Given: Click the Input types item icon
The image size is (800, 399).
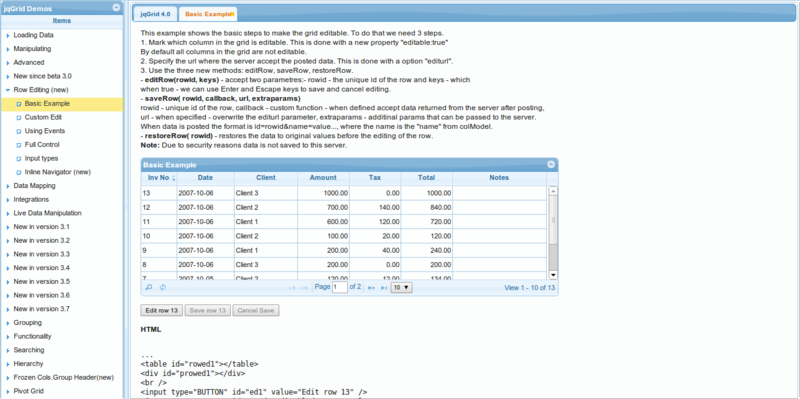Looking at the screenshot, I should tap(19, 159).
